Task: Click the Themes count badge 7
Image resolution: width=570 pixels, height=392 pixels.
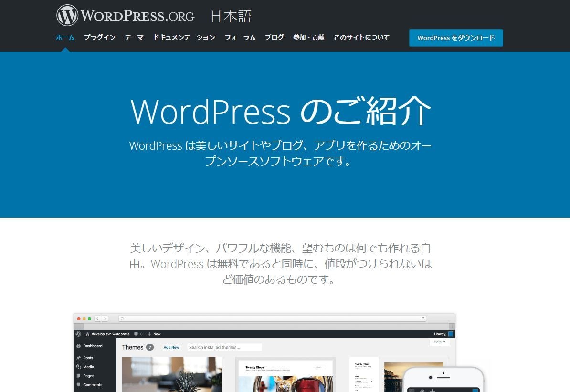Action: tap(150, 347)
